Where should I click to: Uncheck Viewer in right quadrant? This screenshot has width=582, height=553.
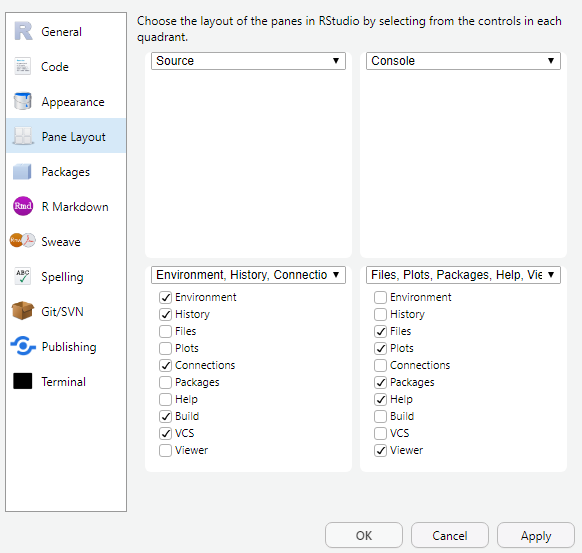click(x=380, y=451)
